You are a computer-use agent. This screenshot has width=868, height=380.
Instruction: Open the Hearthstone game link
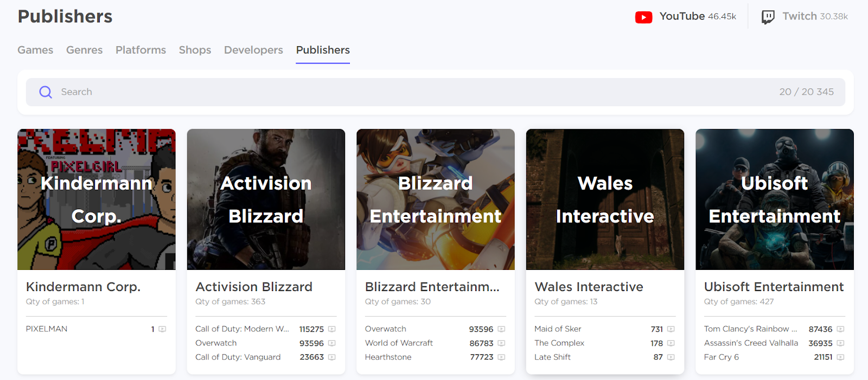click(388, 357)
